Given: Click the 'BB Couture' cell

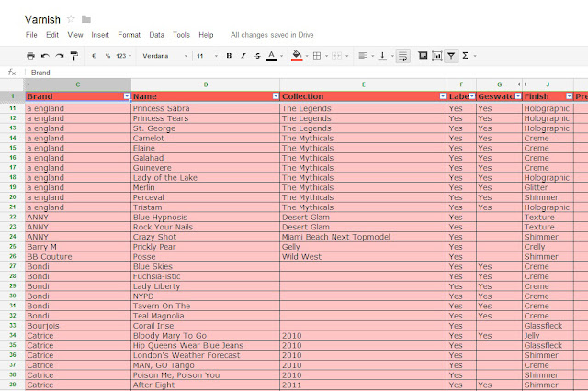Looking at the screenshot, I should click(x=78, y=257).
